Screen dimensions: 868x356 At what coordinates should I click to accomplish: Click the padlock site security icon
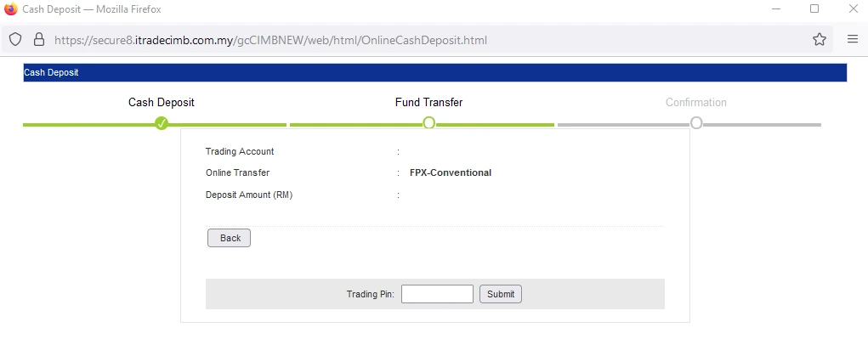37,39
